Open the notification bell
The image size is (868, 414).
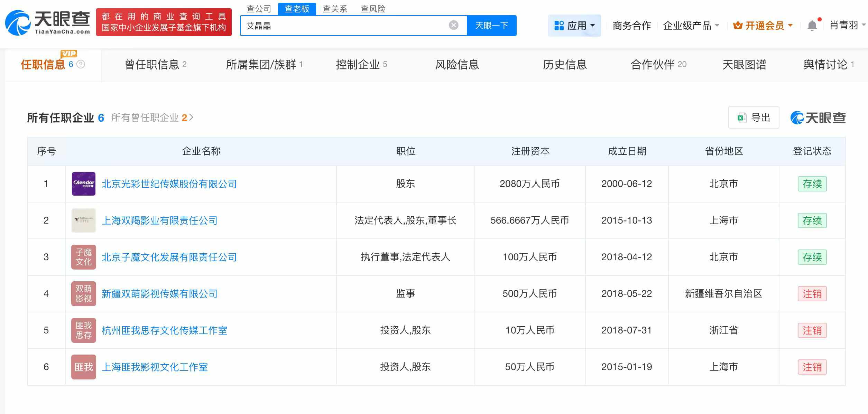[x=811, y=25]
